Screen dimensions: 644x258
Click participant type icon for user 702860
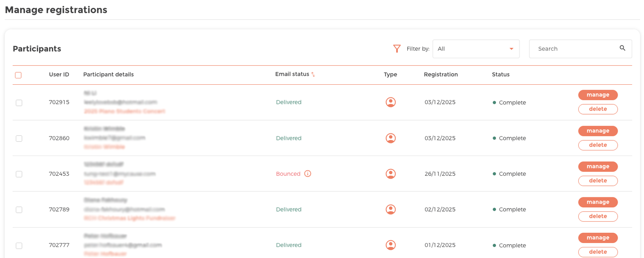[x=391, y=138]
